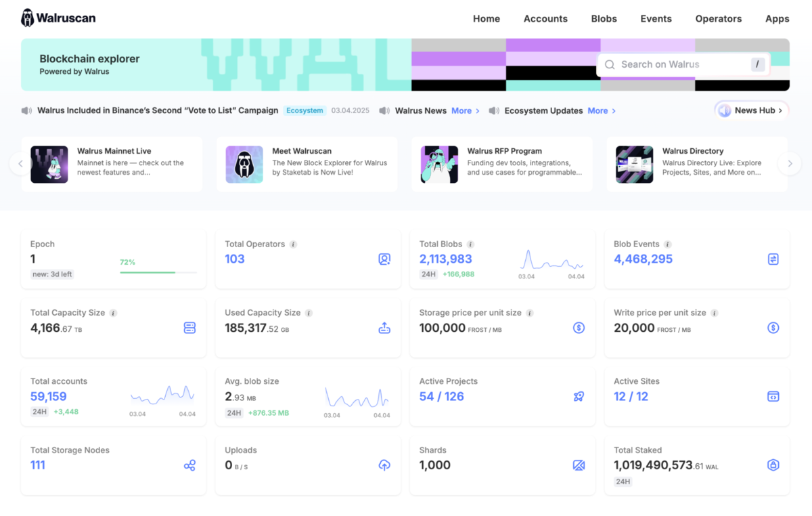Show info tooltip for Storage price

coord(530,313)
